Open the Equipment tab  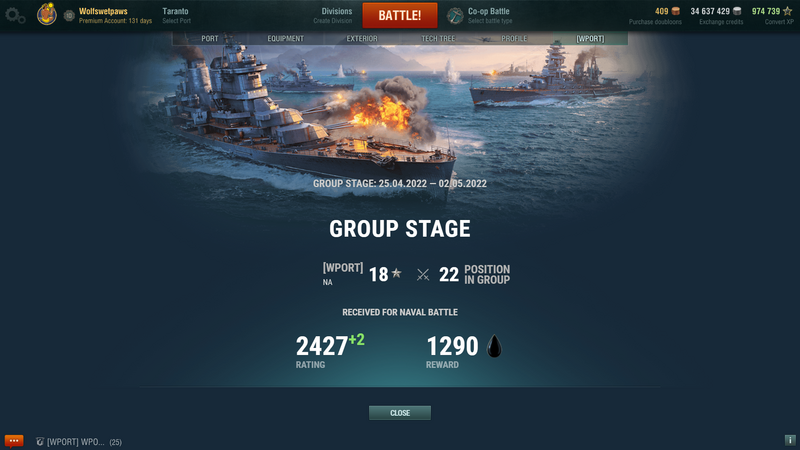click(285, 38)
